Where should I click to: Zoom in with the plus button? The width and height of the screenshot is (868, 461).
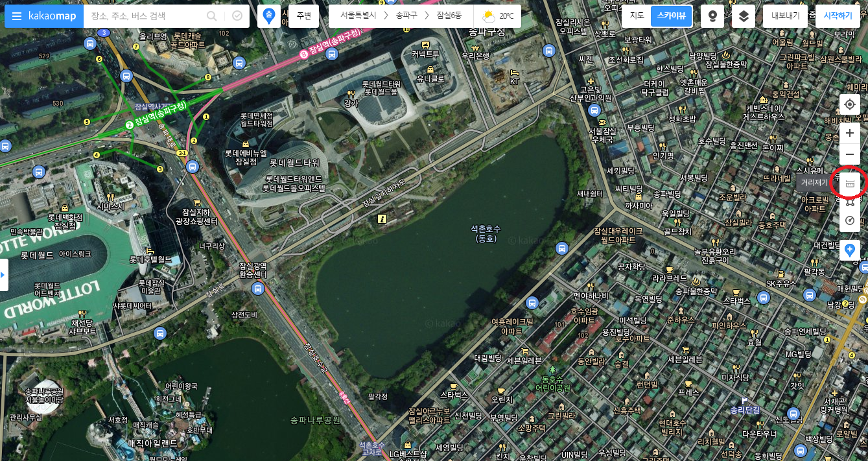click(x=850, y=133)
